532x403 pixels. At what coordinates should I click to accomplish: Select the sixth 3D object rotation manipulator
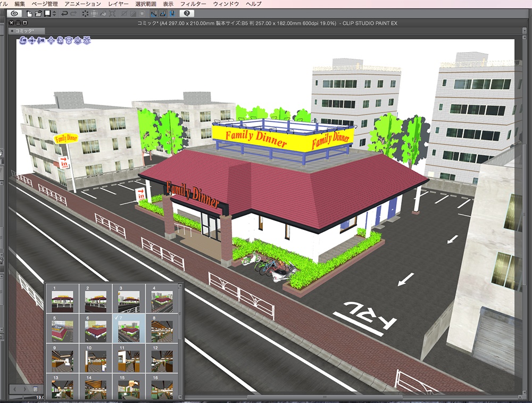pyautogui.click(x=69, y=41)
